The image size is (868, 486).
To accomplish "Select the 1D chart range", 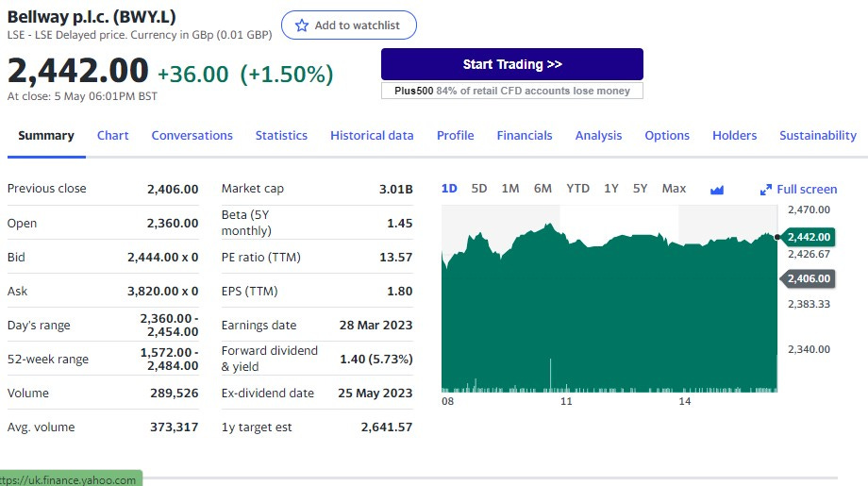I will pos(449,189).
